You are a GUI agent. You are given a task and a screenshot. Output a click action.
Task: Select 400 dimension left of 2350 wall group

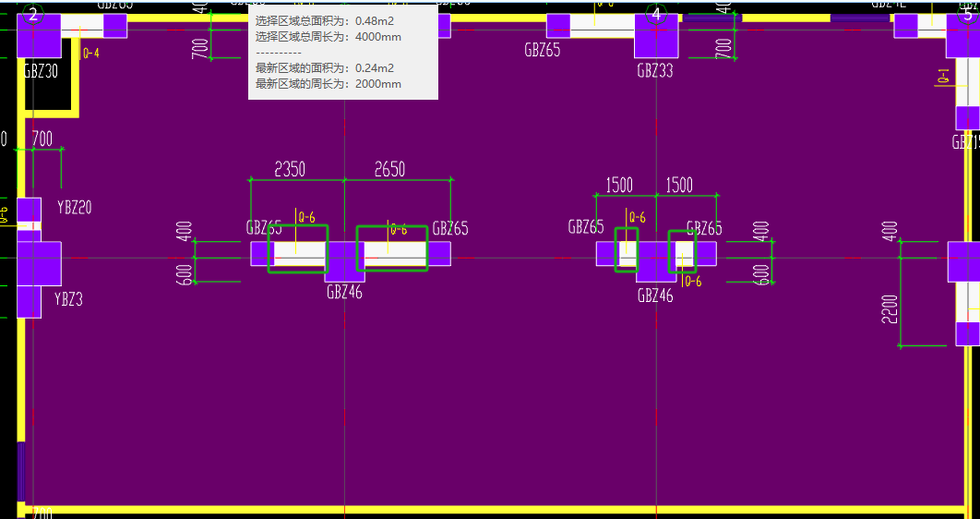[x=185, y=231]
